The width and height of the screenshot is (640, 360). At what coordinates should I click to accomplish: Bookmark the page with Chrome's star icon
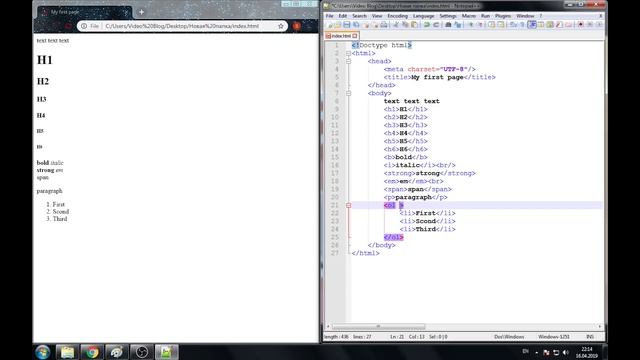point(281,26)
